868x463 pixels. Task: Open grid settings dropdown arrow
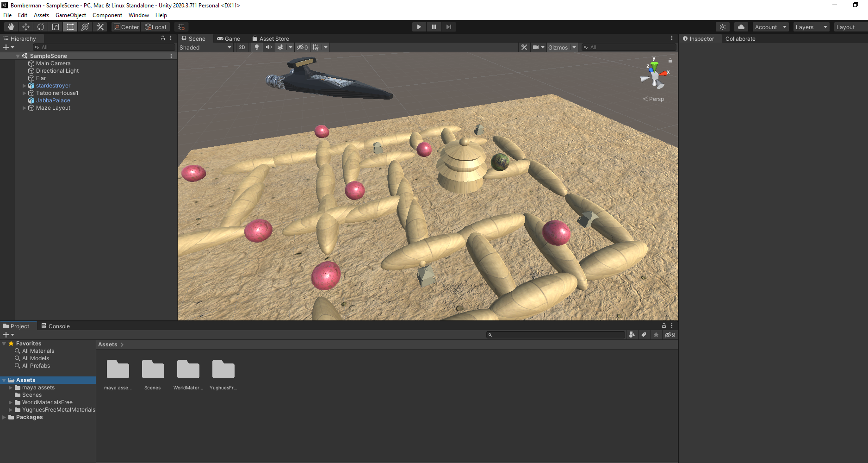[x=326, y=47]
